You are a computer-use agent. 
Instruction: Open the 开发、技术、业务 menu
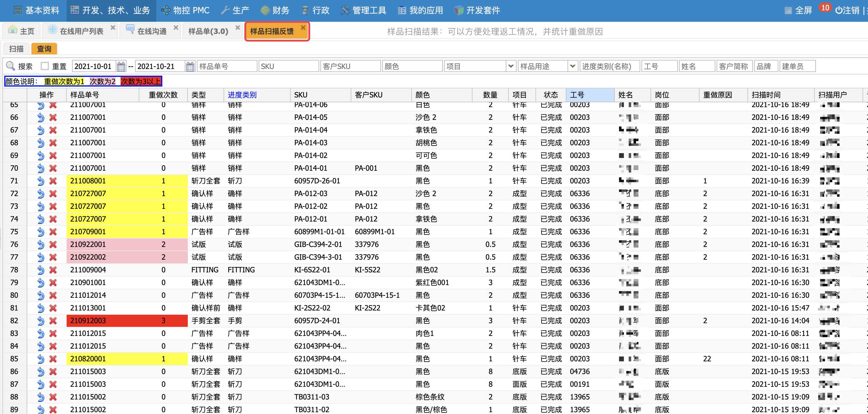(111, 10)
